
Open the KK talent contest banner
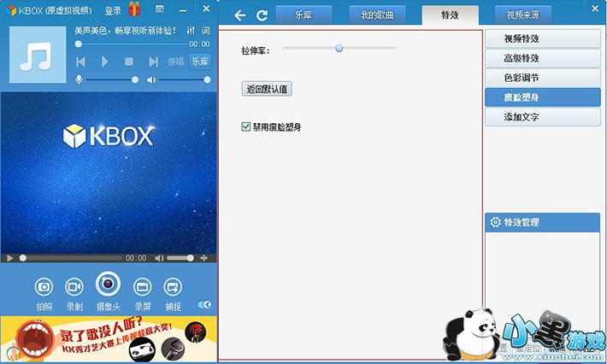click(x=109, y=339)
